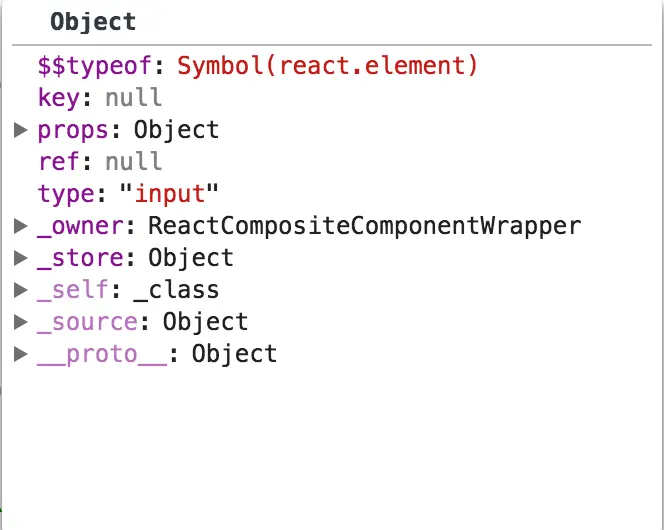Click the Symbol(react.element) value
This screenshot has width=664, height=530.
(x=327, y=66)
